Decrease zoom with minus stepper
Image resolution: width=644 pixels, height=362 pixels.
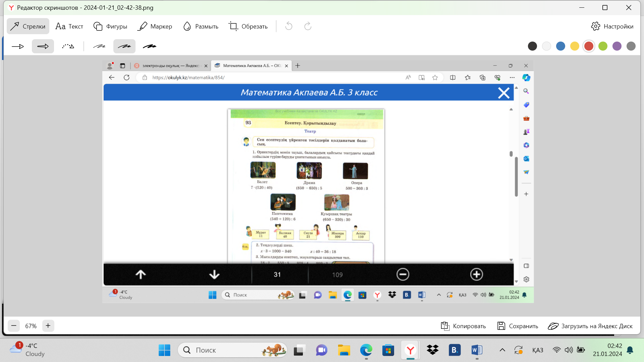(x=14, y=325)
